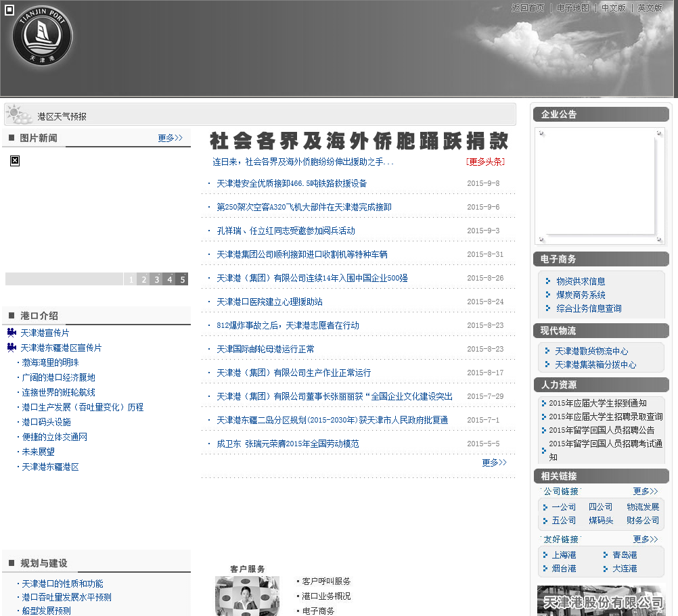Click the arrow icon beside 物资供求信息
Viewport: 678px width, 616px height.
tap(548, 281)
